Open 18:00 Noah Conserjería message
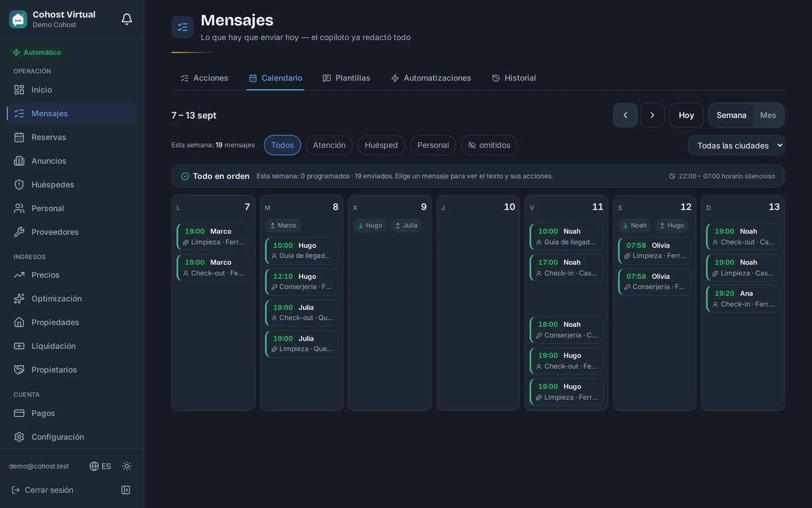 click(566, 330)
